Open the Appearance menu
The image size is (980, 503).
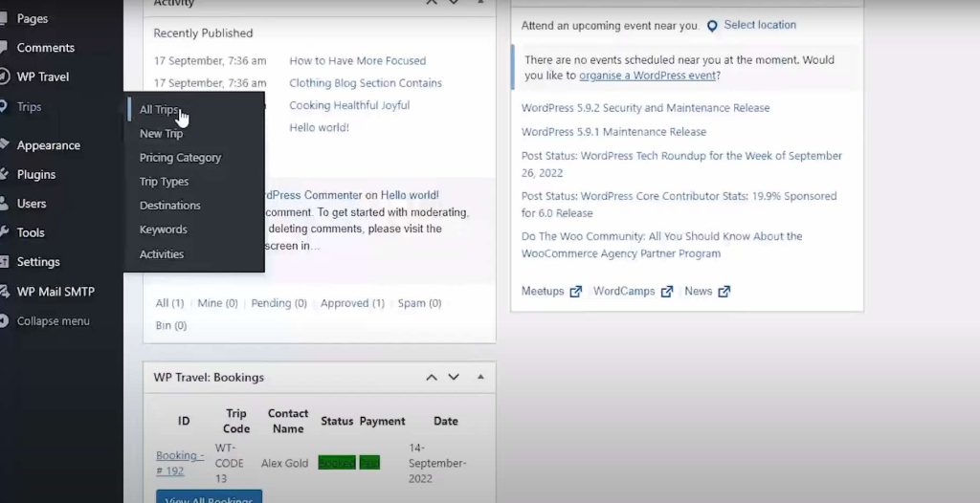pyautogui.click(x=48, y=145)
